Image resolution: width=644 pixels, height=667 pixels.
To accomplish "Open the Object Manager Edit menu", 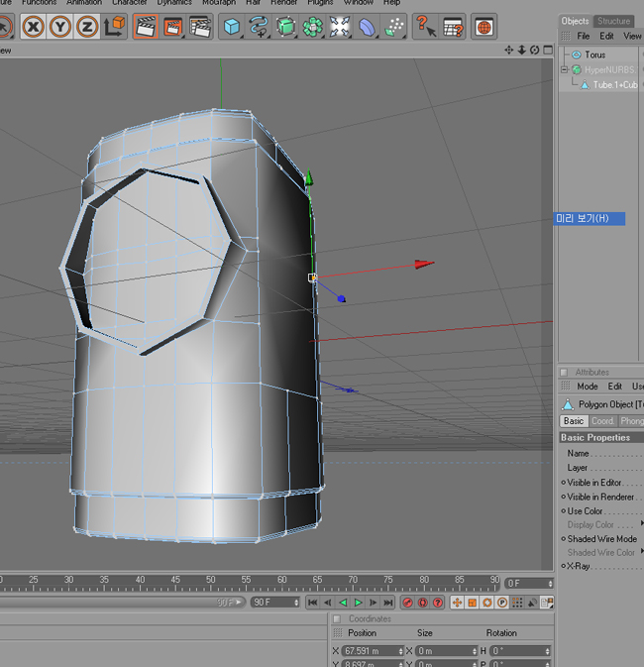I will coord(606,36).
